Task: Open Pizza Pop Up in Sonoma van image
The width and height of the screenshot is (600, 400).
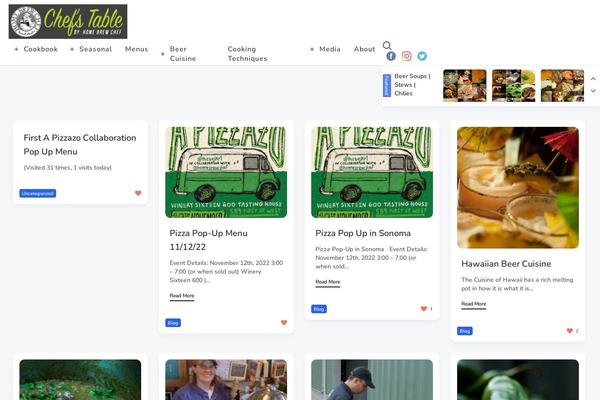Action: [372, 172]
